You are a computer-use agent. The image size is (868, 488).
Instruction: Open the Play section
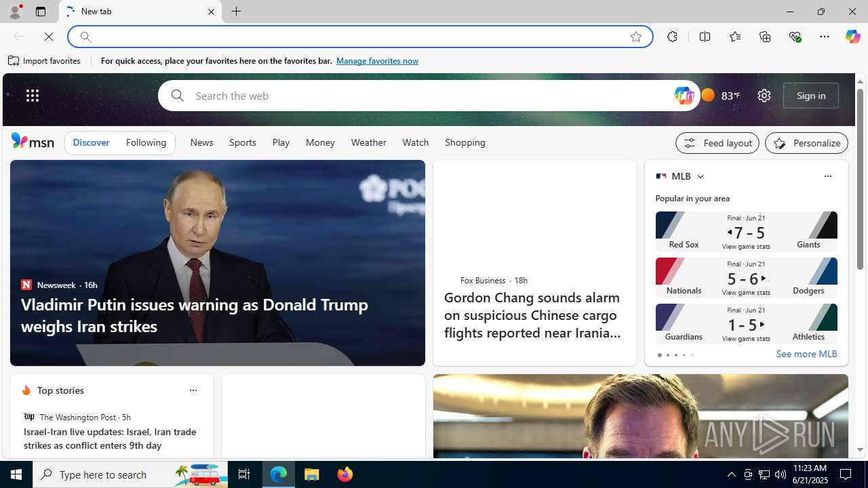click(281, 142)
